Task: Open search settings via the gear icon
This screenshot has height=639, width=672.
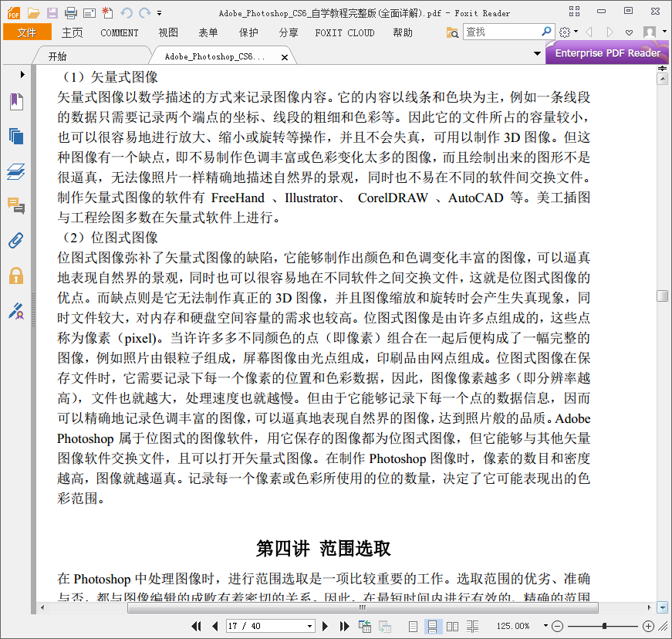Action: (x=565, y=32)
